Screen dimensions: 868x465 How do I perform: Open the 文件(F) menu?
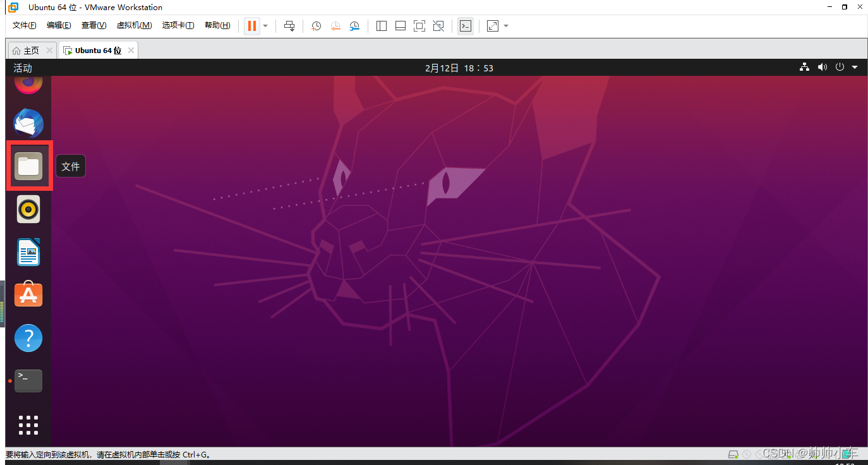(x=25, y=25)
